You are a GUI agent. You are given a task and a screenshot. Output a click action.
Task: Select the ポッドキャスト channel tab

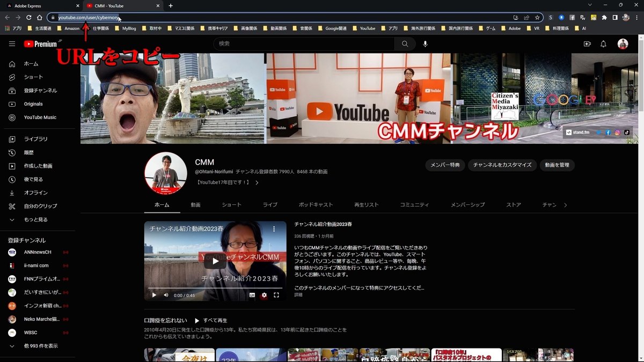(x=316, y=205)
